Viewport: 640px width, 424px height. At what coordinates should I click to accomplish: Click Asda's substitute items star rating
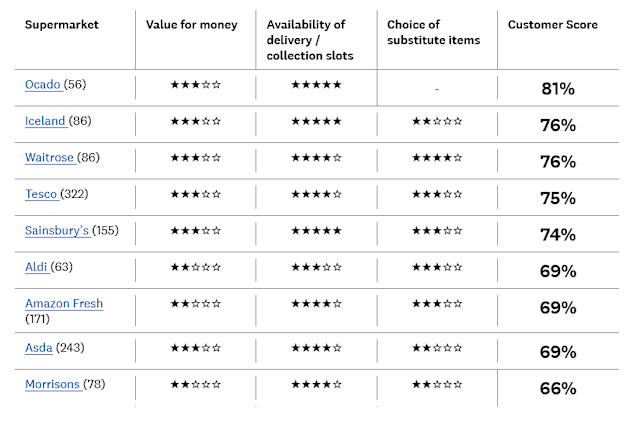pos(437,347)
